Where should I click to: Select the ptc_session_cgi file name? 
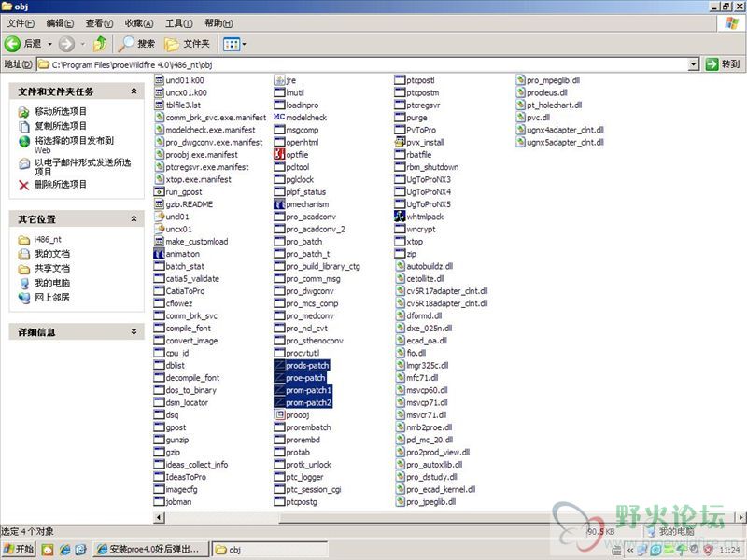click(x=314, y=489)
